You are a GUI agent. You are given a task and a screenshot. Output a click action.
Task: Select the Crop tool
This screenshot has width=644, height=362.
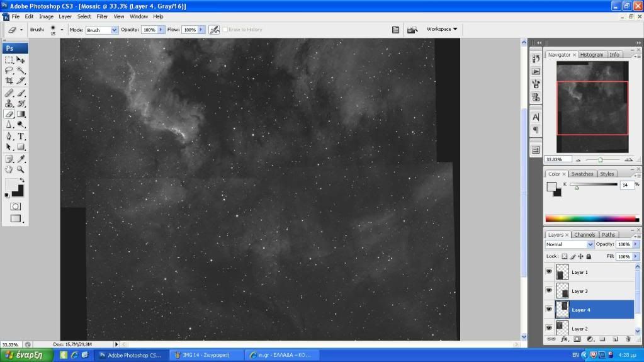click(x=9, y=81)
